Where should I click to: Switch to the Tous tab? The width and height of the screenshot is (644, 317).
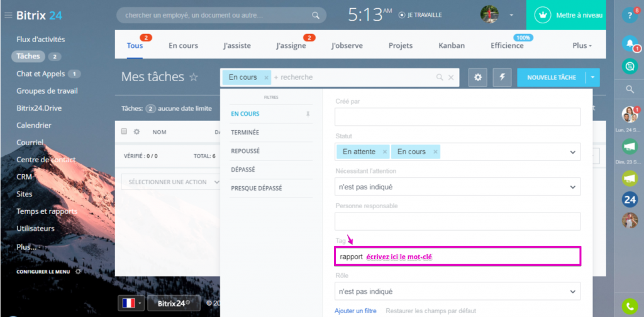coord(135,45)
